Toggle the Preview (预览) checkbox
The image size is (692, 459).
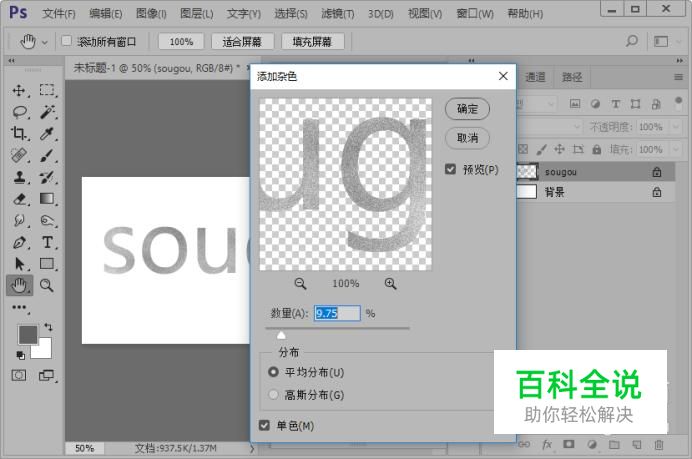click(450, 169)
